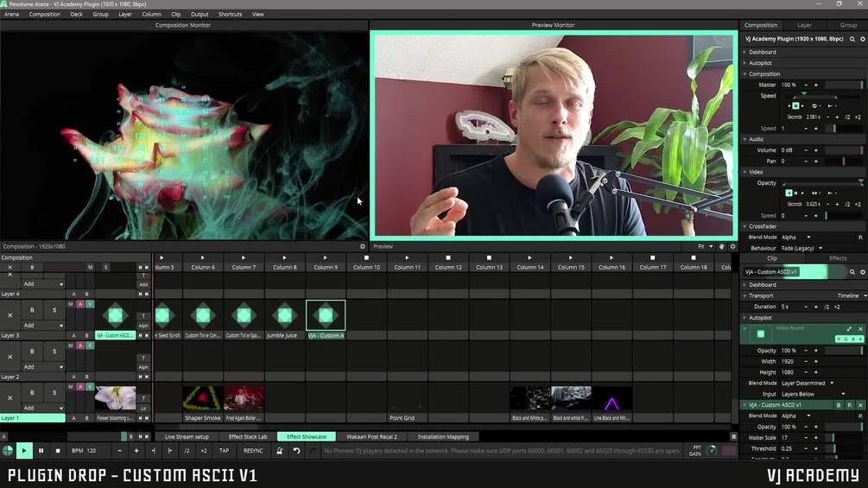Open the Output menu
Image resolution: width=868 pixels, height=488 pixels.
pyautogui.click(x=200, y=15)
